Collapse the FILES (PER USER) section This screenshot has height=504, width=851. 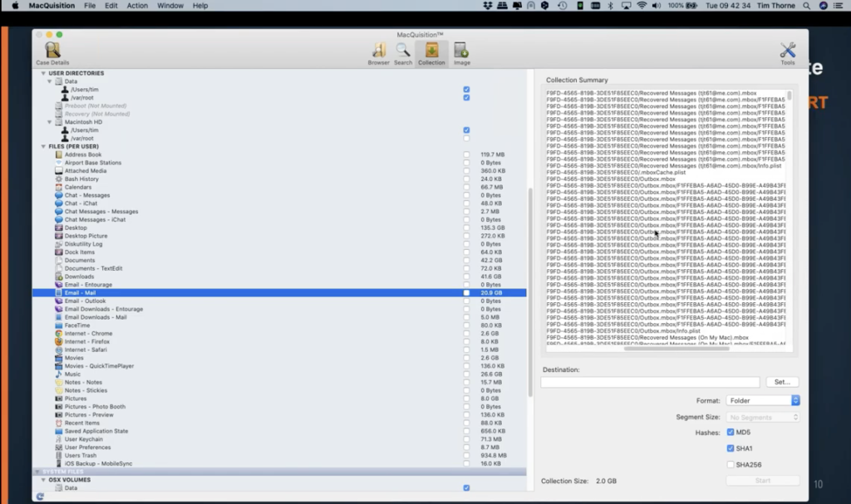[43, 146]
